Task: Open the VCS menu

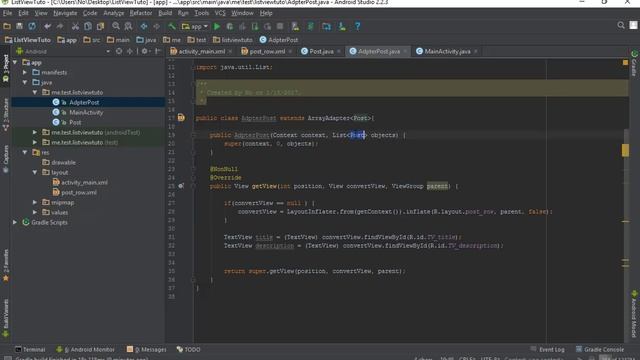Action: 220,13
